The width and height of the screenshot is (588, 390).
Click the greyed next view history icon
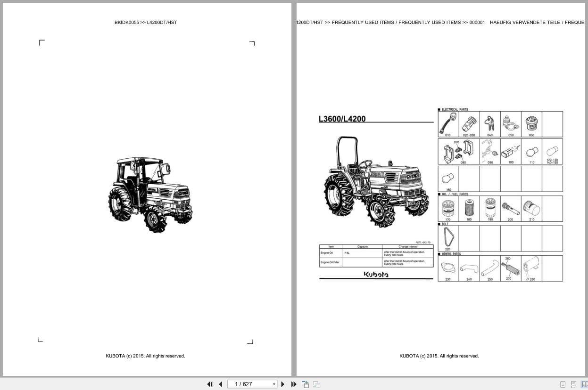pyautogui.click(x=316, y=384)
